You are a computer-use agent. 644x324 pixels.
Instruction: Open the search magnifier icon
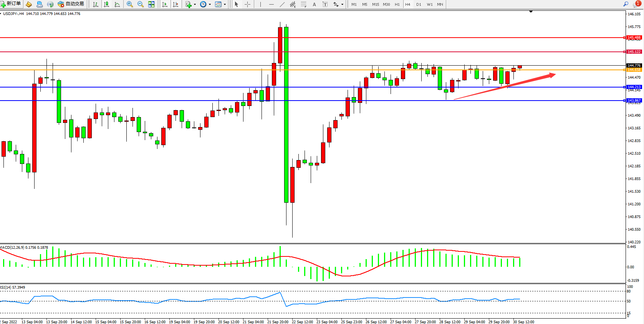point(626,4)
